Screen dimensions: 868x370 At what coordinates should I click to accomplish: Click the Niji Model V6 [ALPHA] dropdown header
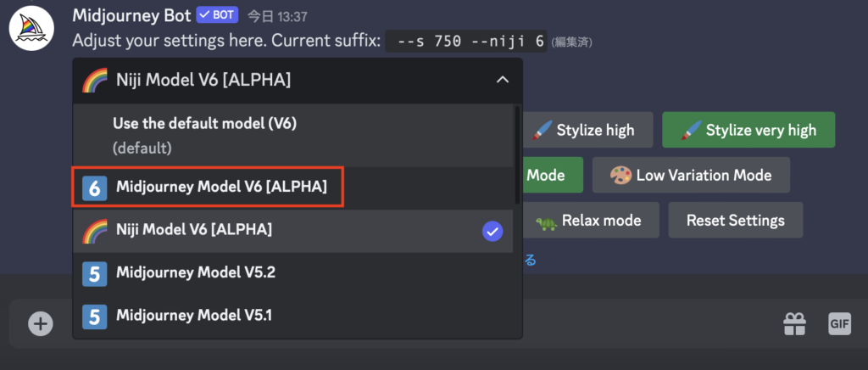point(298,81)
